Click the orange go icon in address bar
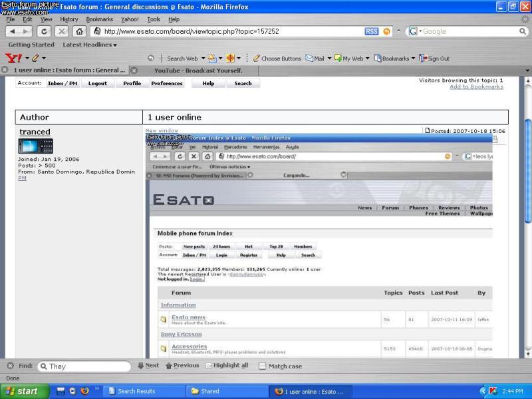The width and height of the screenshot is (532, 399). (386, 31)
